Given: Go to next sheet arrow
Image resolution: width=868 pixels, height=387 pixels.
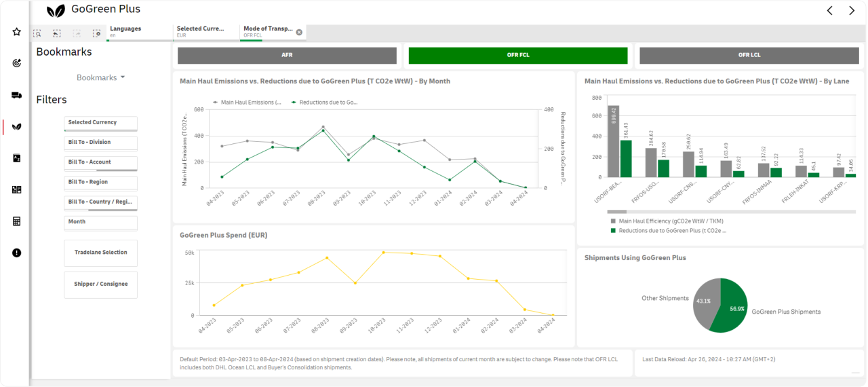Looking at the screenshot, I should [x=852, y=10].
